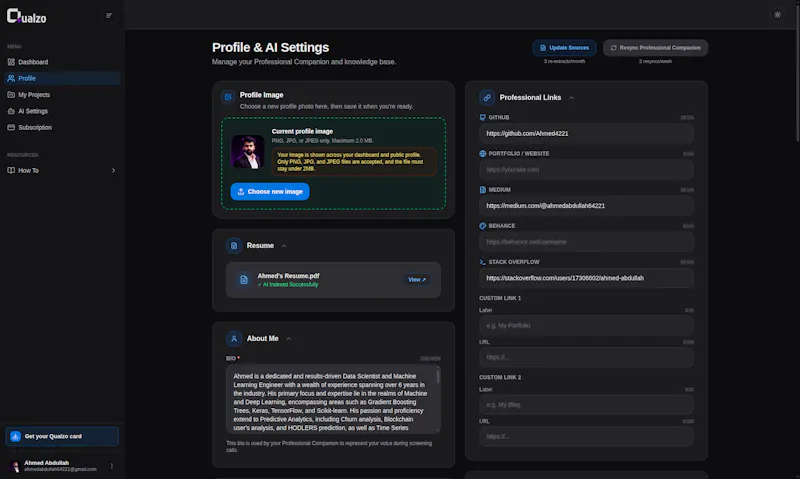Click the Custom Link 2 Label field
Screen dimensions: 800x479
tap(586, 405)
